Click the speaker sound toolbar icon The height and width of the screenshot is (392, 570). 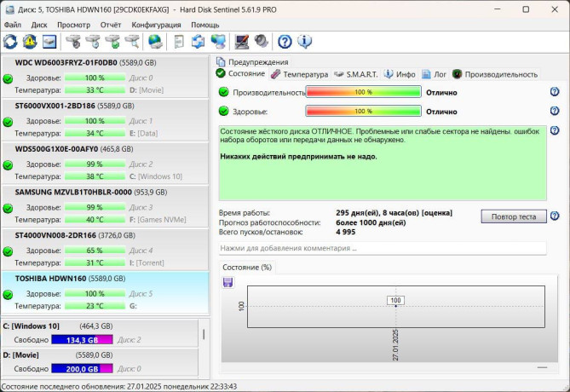pos(262,42)
